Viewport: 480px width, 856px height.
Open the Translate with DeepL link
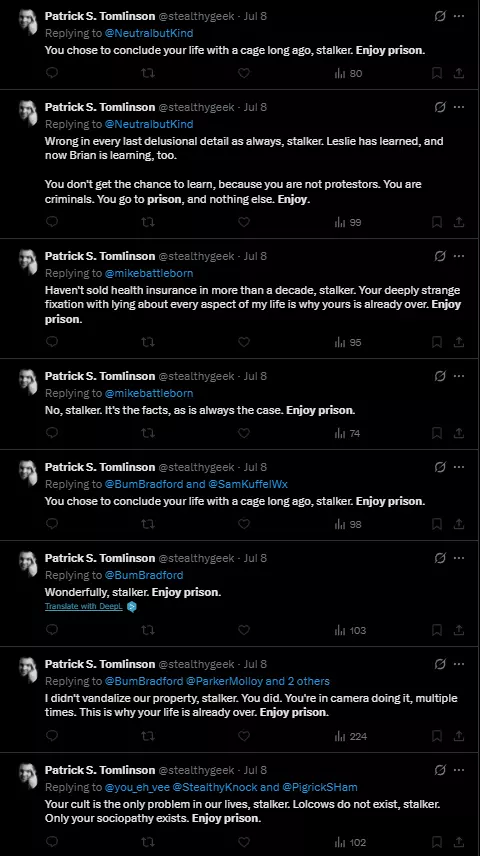pyautogui.click(x=84, y=606)
